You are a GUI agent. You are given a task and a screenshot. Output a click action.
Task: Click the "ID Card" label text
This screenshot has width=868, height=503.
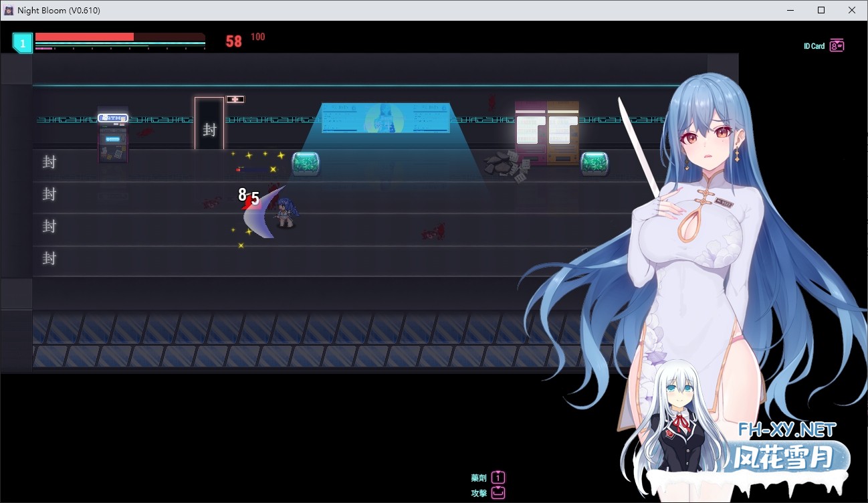pyautogui.click(x=814, y=46)
